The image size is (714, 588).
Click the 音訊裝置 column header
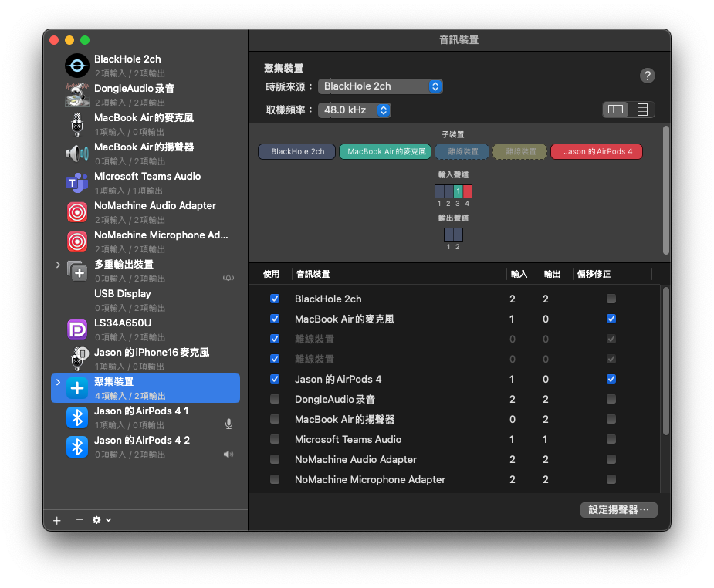point(313,274)
